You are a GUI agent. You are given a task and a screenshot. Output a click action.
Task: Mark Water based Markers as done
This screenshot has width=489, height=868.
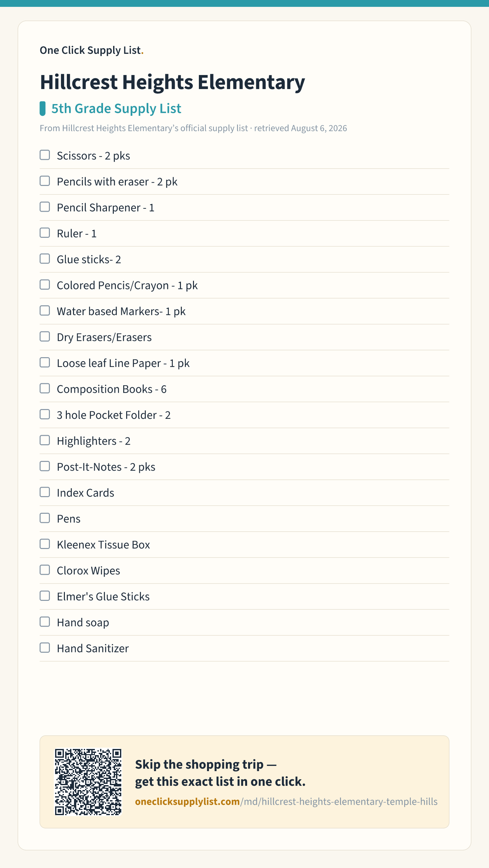tap(45, 311)
